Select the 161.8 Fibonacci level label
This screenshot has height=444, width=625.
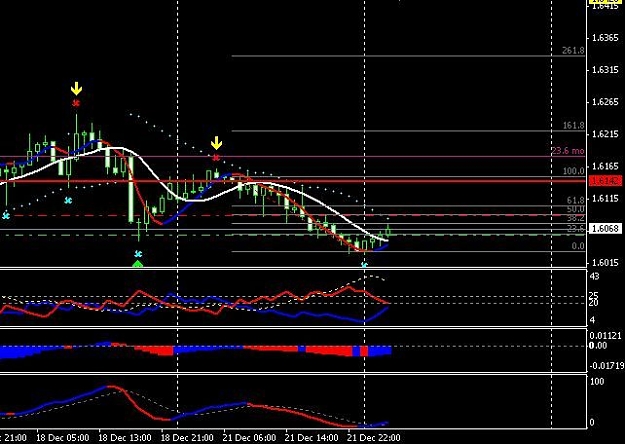(573, 126)
